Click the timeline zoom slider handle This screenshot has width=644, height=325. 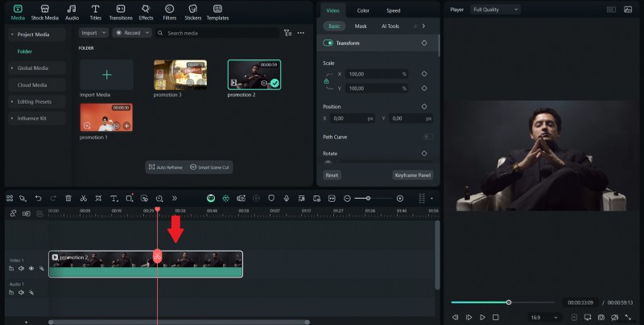tap(368, 198)
